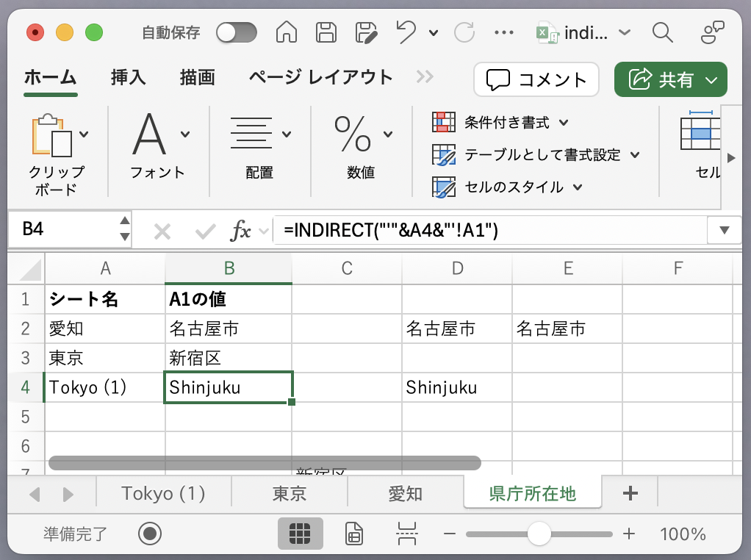This screenshot has width=751, height=560.
Task: Open the more toolbar options ellipsis
Action: 504,32
